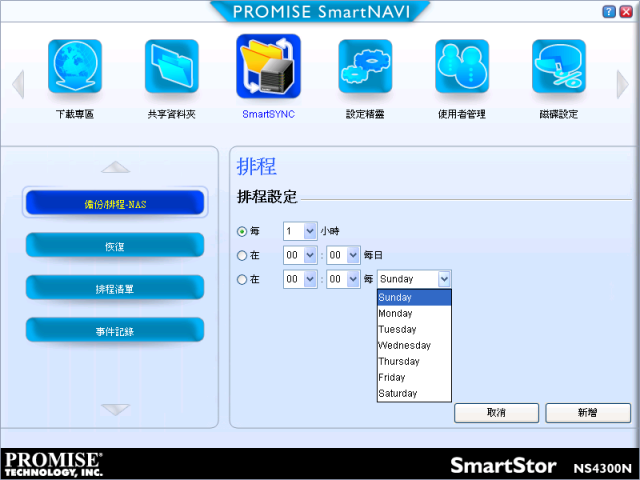This screenshot has height=480, width=640.
Task: Click the up arrow in the sidebar
Action: coord(116,167)
